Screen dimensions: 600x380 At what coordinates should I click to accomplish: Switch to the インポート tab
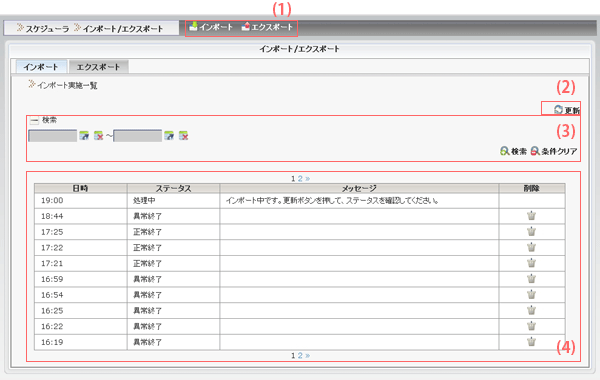tap(41, 67)
